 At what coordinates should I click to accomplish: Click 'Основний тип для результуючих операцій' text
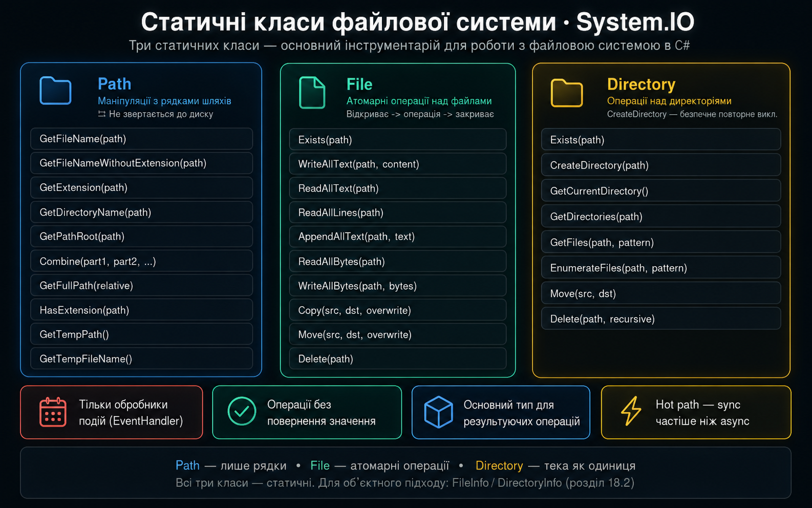click(x=521, y=412)
